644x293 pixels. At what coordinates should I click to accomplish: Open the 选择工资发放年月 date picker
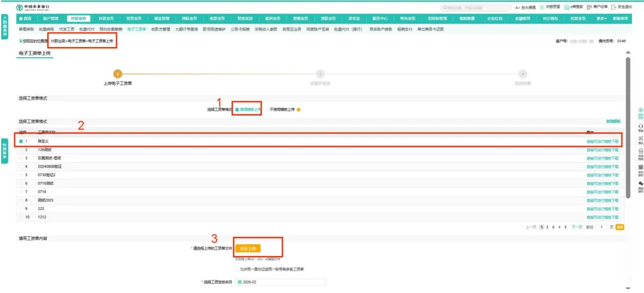(280, 282)
